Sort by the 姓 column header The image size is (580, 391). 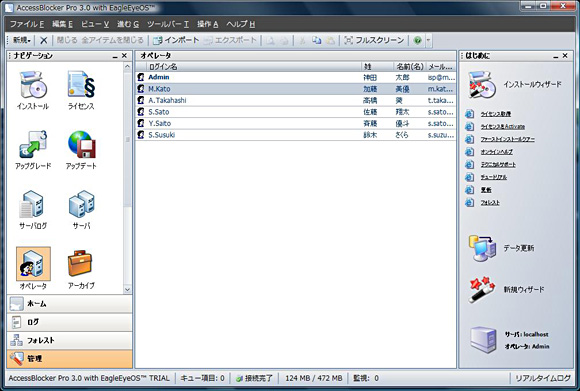[377, 67]
